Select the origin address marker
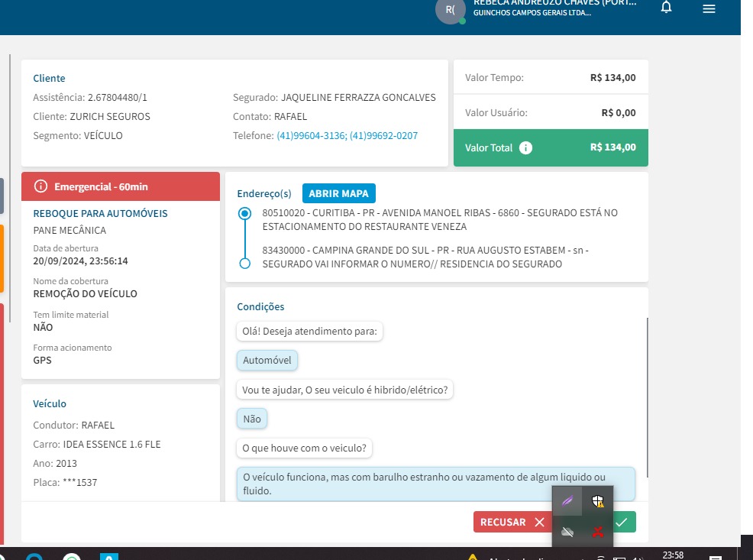753x560 pixels. coord(245,213)
